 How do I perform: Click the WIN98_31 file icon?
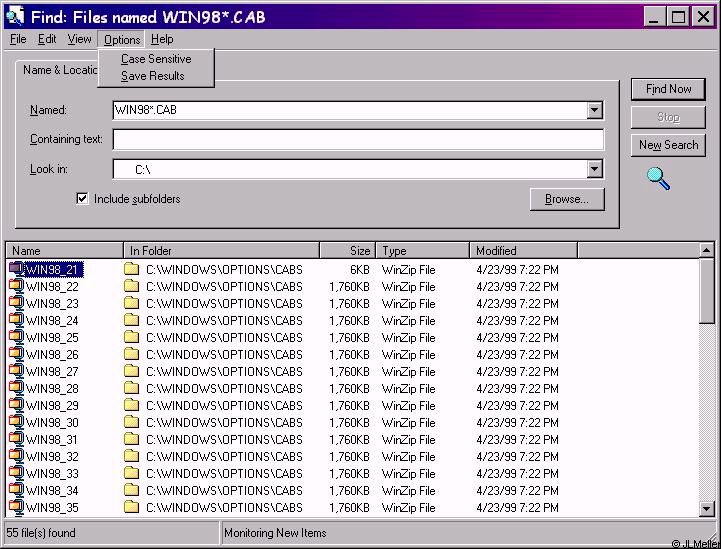(16, 439)
